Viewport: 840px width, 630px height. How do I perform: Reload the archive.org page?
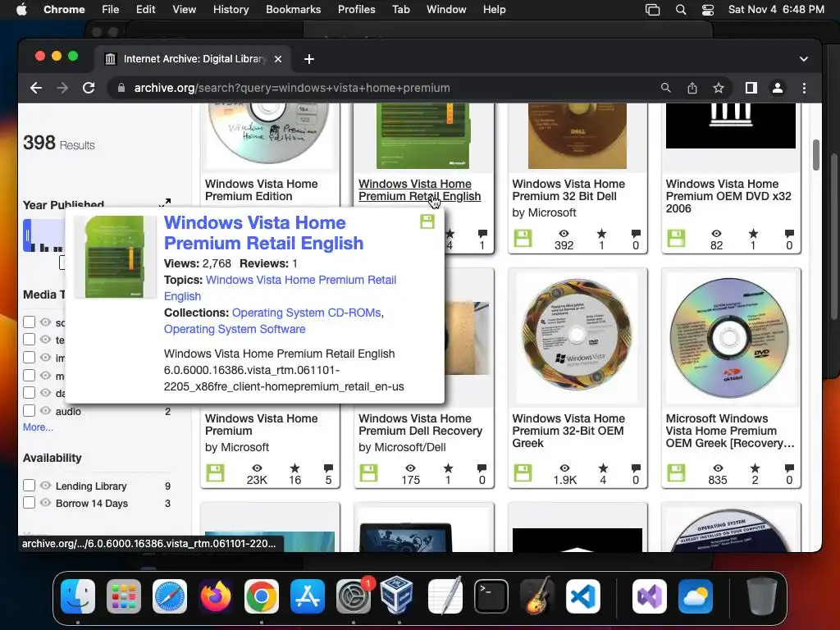point(89,88)
